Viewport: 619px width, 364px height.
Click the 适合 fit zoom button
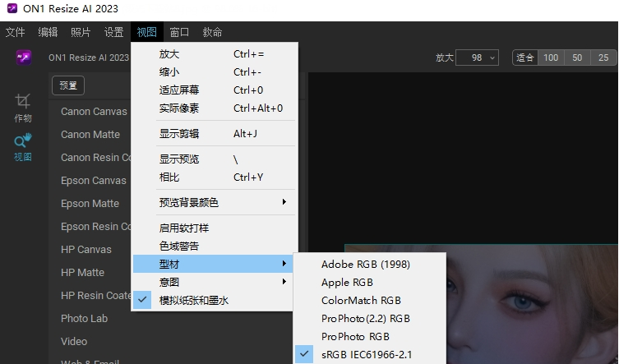pyautogui.click(x=524, y=58)
